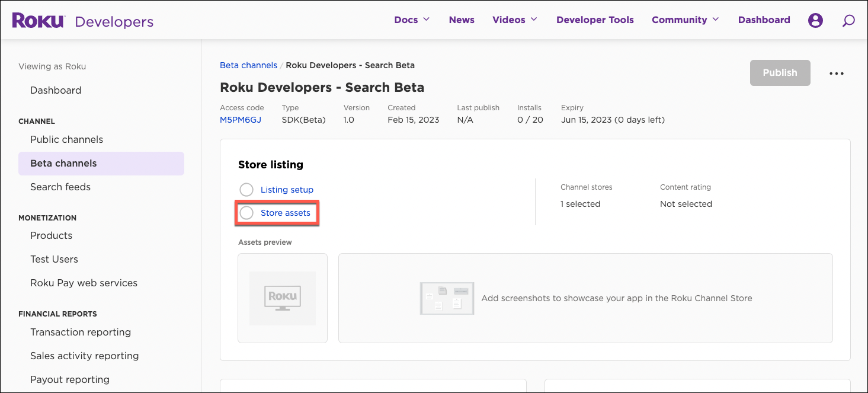
Task: Select the Store assets status circle
Action: click(x=246, y=213)
